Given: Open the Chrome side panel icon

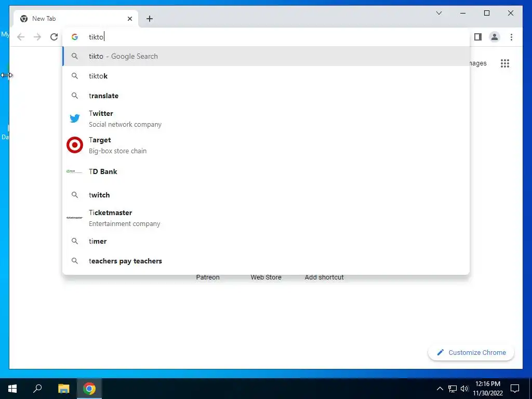Looking at the screenshot, I should [478, 37].
